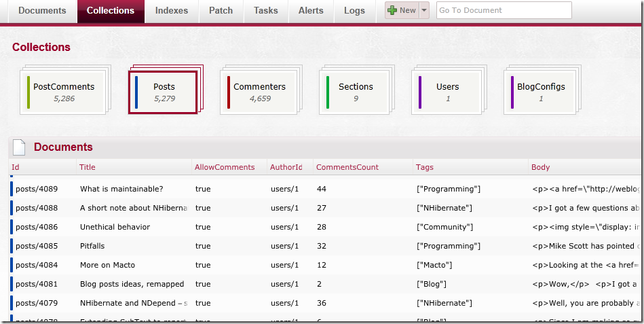644x324 pixels.
Task: Go to the Patch tab
Action: coord(221,11)
